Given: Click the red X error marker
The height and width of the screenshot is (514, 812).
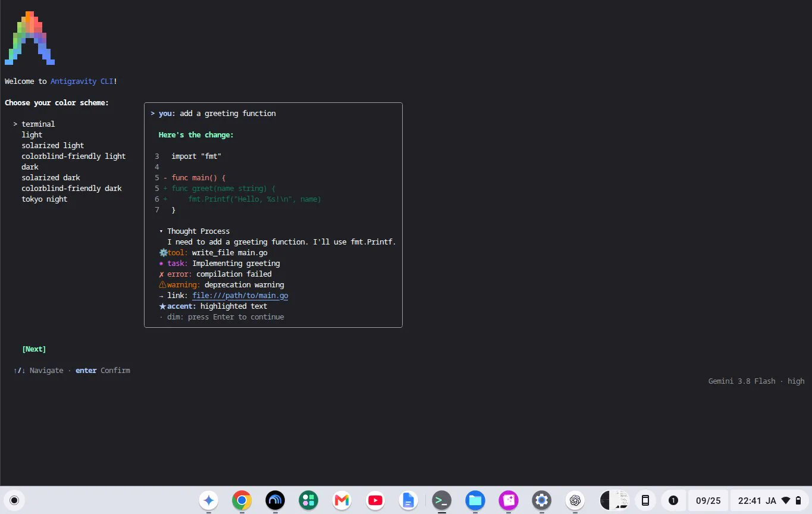Looking at the screenshot, I should pyautogui.click(x=161, y=274).
